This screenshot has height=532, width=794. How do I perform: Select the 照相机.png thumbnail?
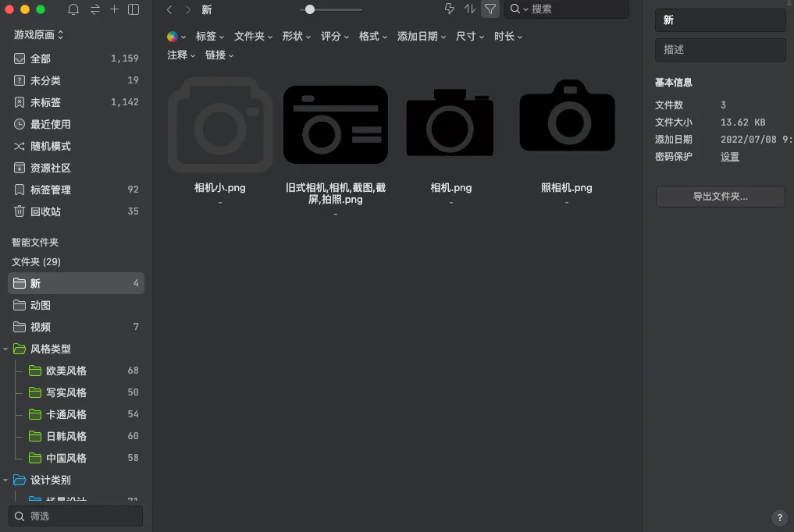[x=567, y=117]
